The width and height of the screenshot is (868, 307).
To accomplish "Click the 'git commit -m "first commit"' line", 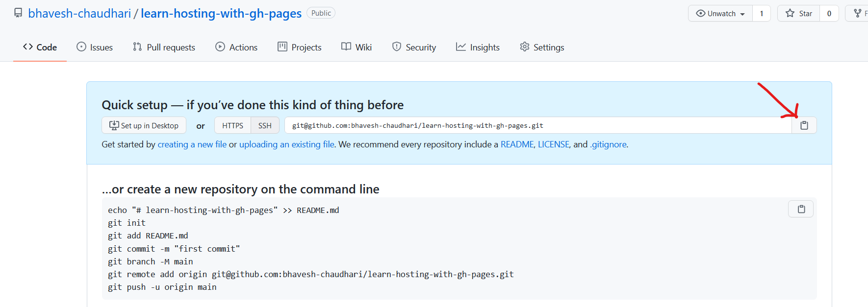I will coord(174,249).
